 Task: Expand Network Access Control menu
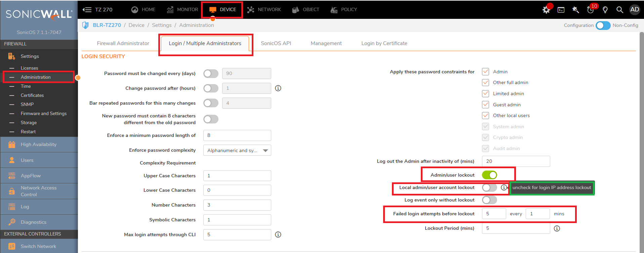click(x=39, y=191)
